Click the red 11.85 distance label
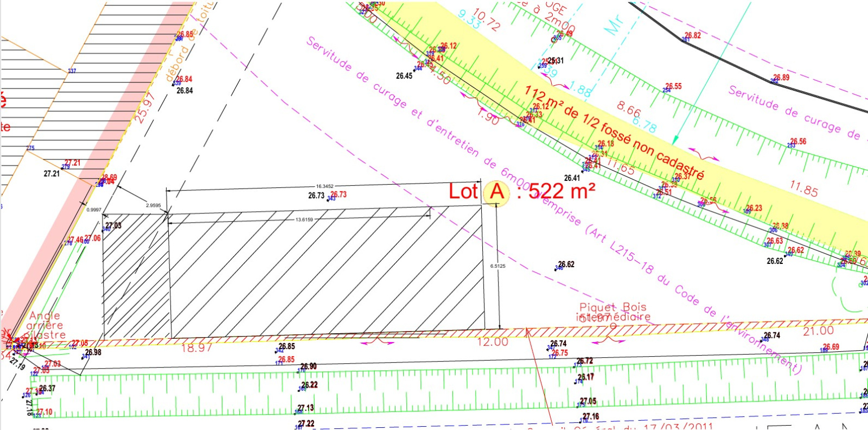Viewport: 868px width, 430px height. tap(803, 189)
